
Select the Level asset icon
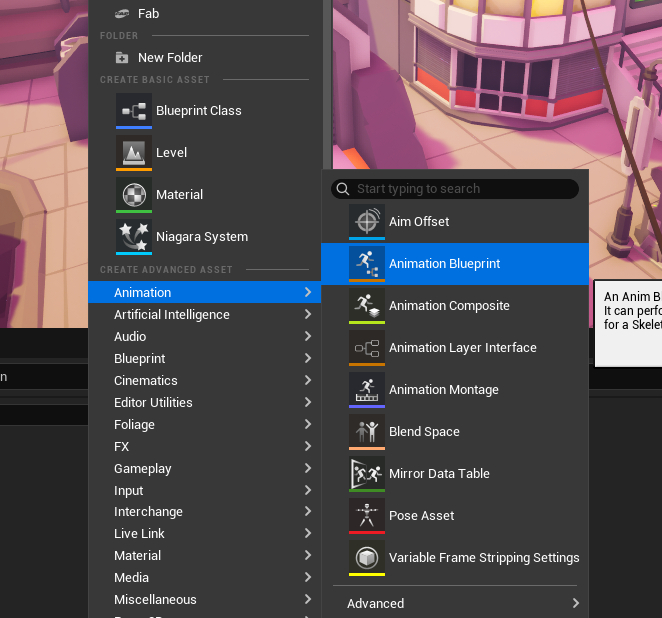tap(134, 153)
